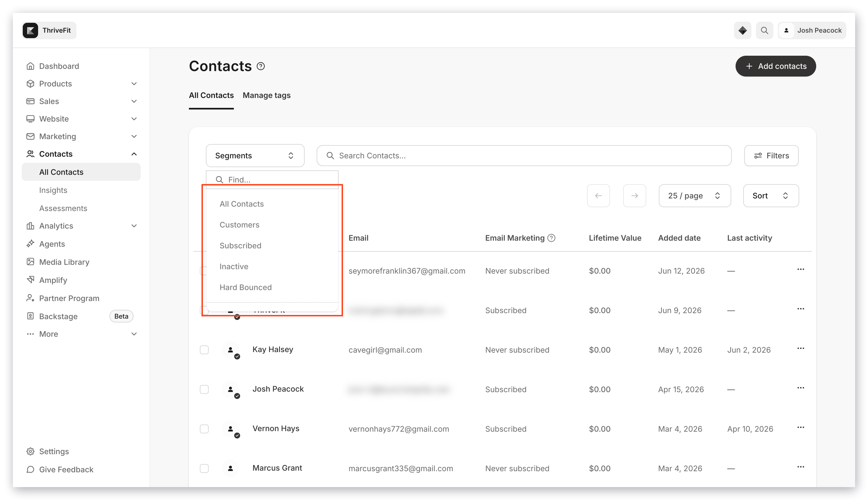Select the All Contacts tab
The height and width of the screenshot is (500, 868).
coord(211,95)
